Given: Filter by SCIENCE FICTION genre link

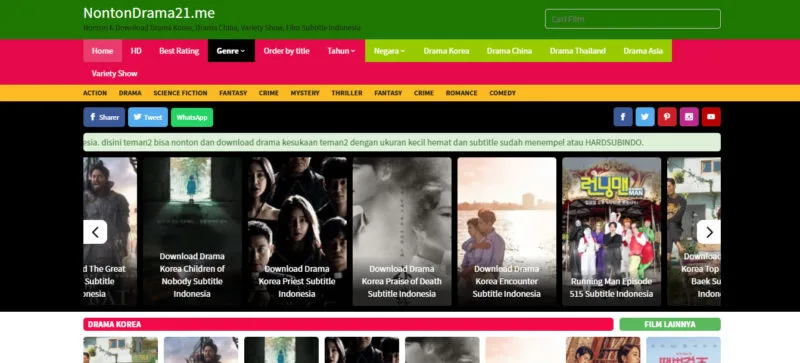Looking at the screenshot, I should (x=181, y=93).
